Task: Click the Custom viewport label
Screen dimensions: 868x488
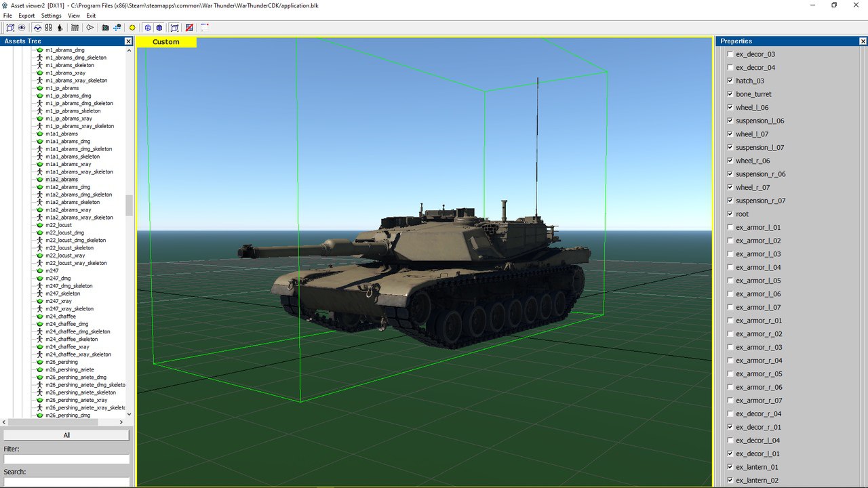Action: pos(166,42)
